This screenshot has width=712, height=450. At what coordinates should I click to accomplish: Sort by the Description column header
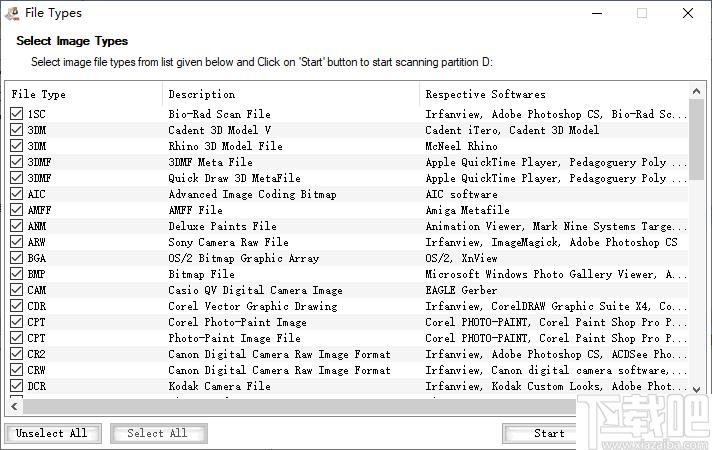291,94
